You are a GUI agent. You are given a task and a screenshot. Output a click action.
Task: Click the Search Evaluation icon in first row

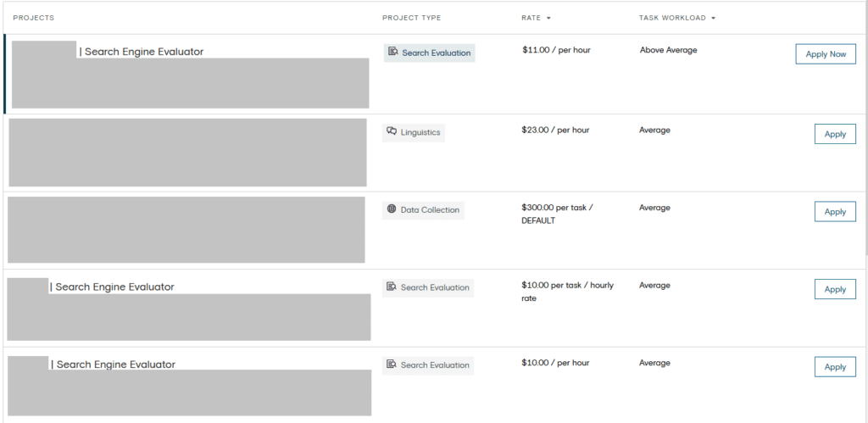coord(393,52)
